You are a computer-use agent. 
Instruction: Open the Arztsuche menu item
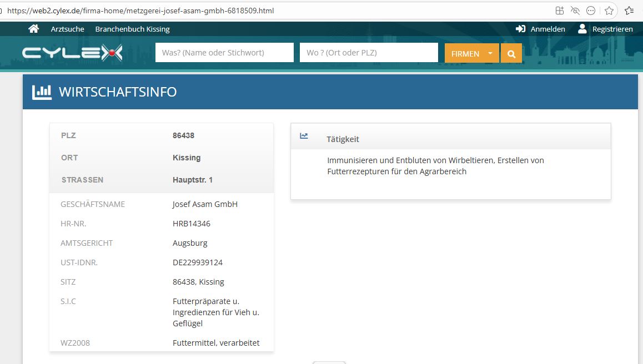point(67,29)
